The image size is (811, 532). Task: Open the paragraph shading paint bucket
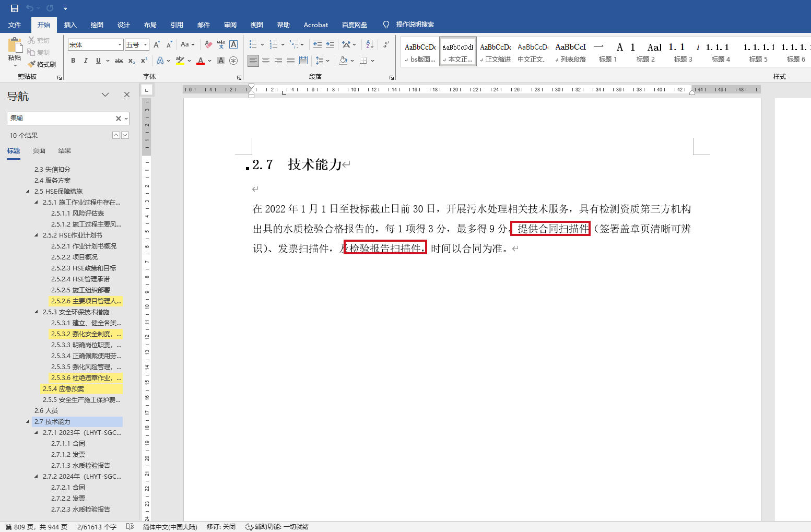[x=343, y=61]
